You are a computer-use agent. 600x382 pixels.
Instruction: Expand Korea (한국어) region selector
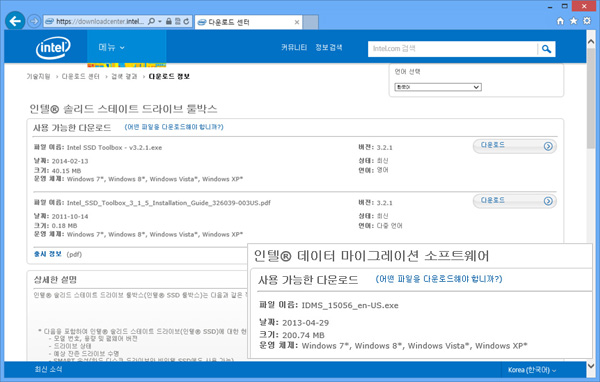pos(532,370)
